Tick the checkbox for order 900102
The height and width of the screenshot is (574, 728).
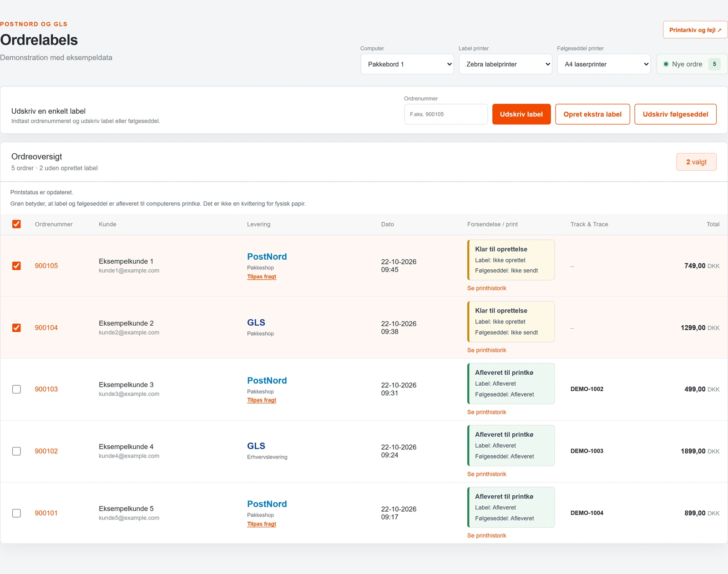16,451
